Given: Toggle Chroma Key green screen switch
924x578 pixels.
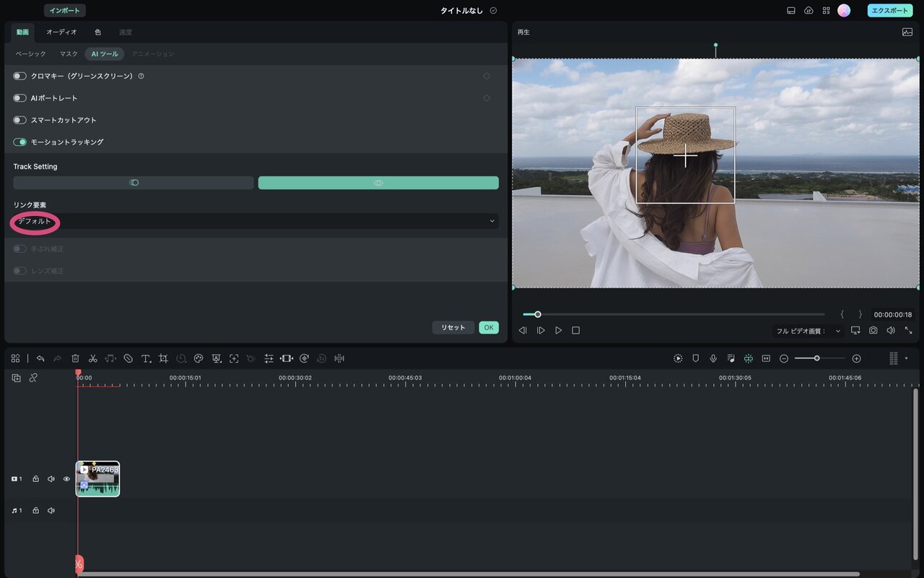Looking at the screenshot, I should coord(19,76).
